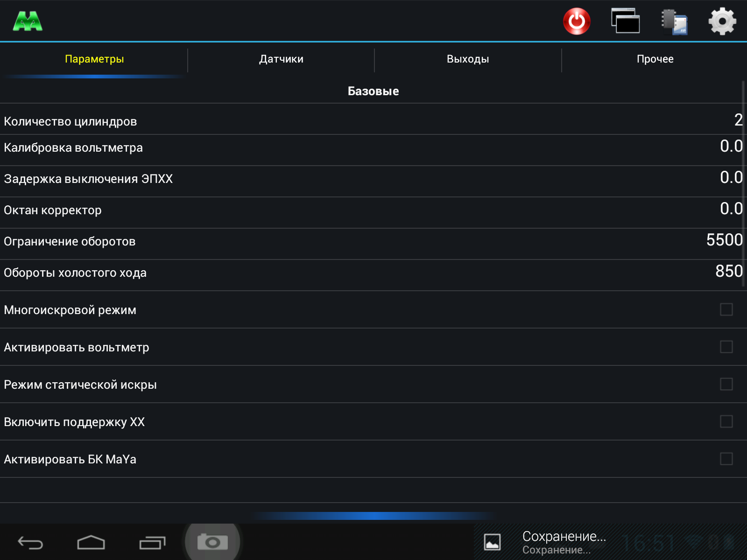Enable Включить поддержку ХХ checkbox
Image resolution: width=747 pixels, height=560 pixels.
726,421
